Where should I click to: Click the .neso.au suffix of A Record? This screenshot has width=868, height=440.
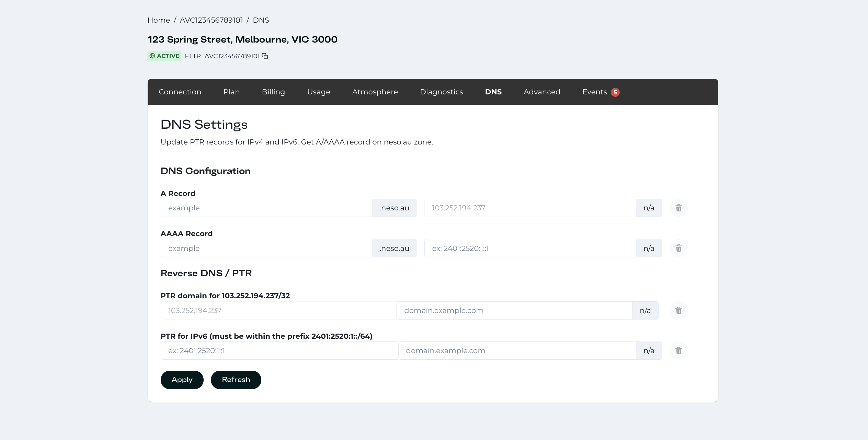point(394,208)
